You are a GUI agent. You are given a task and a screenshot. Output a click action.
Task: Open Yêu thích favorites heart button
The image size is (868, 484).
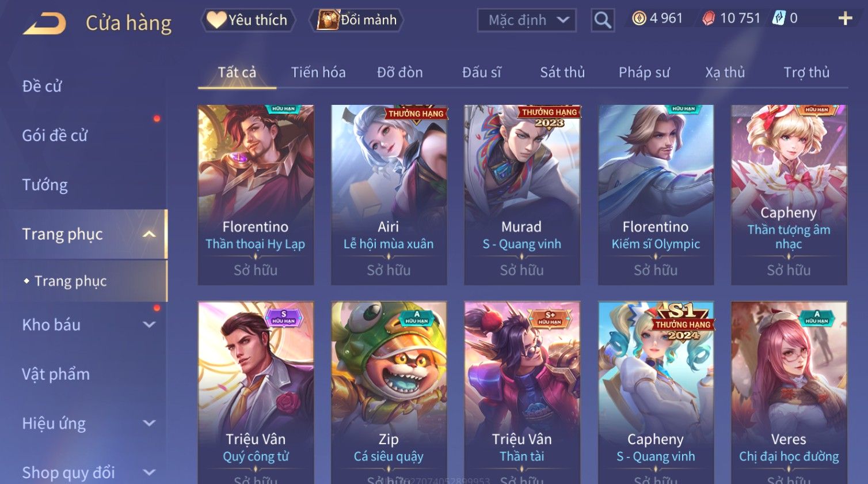point(248,20)
